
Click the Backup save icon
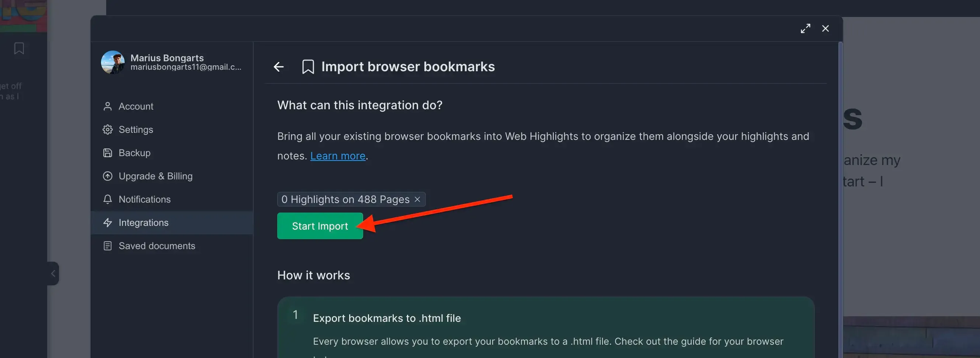(108, 153)
